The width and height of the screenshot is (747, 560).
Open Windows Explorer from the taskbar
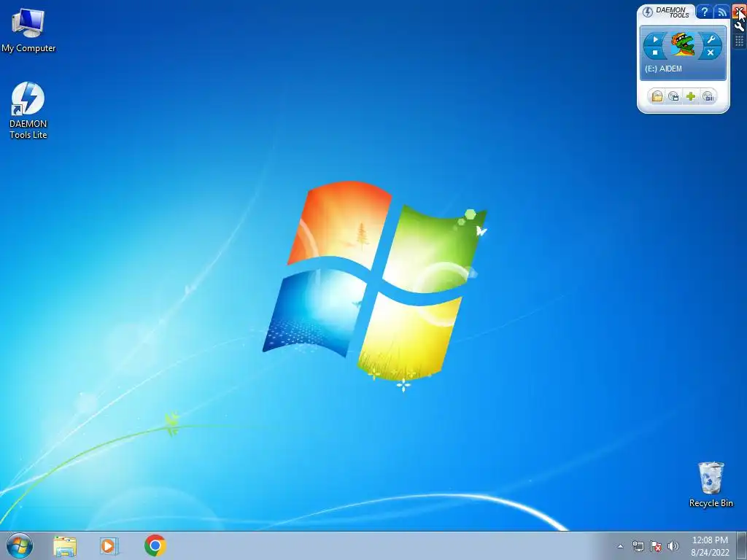(65, 545)
